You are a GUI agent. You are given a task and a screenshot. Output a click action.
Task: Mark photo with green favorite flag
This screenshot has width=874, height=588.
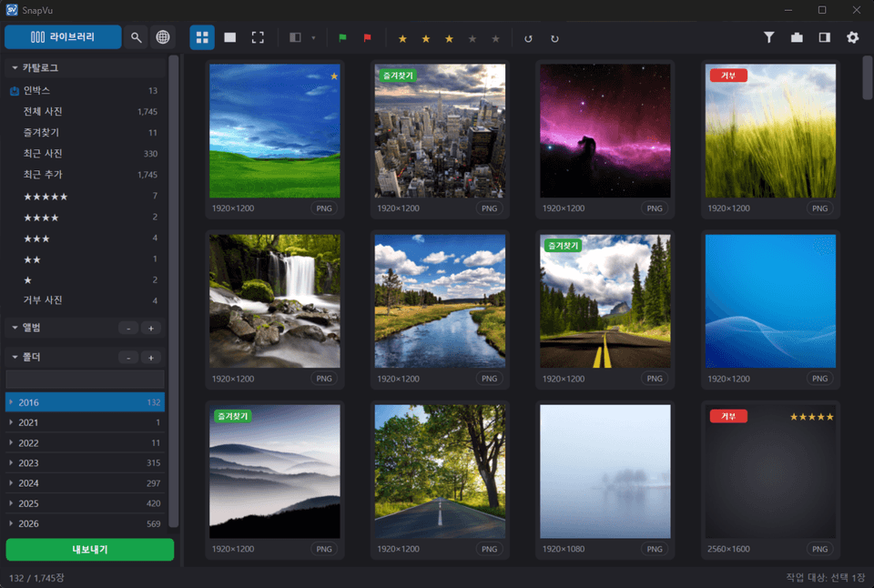343,38
